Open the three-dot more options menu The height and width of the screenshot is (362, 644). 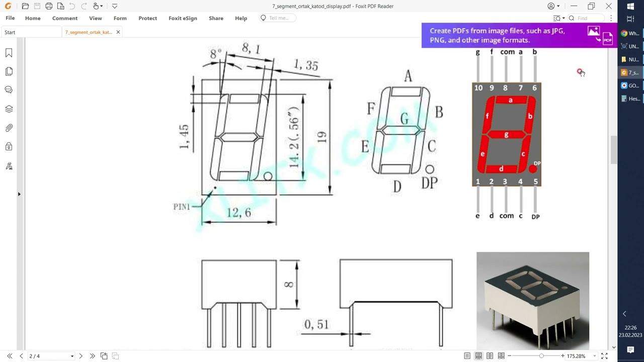pos(611,18)
